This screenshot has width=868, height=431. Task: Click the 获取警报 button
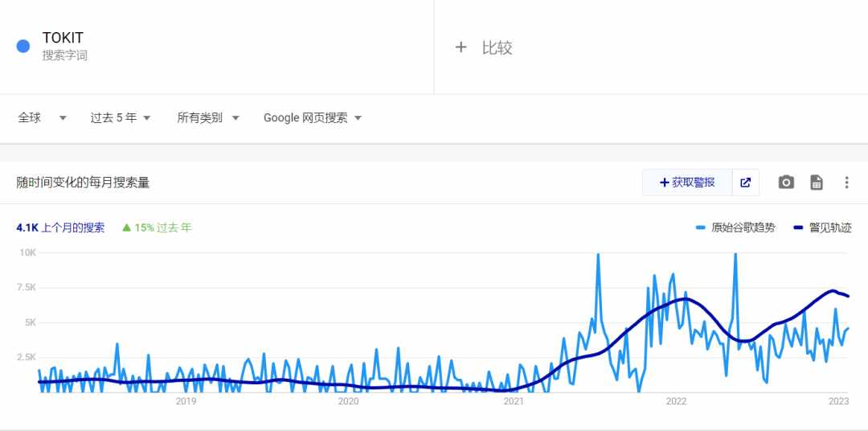pos(687,183)
